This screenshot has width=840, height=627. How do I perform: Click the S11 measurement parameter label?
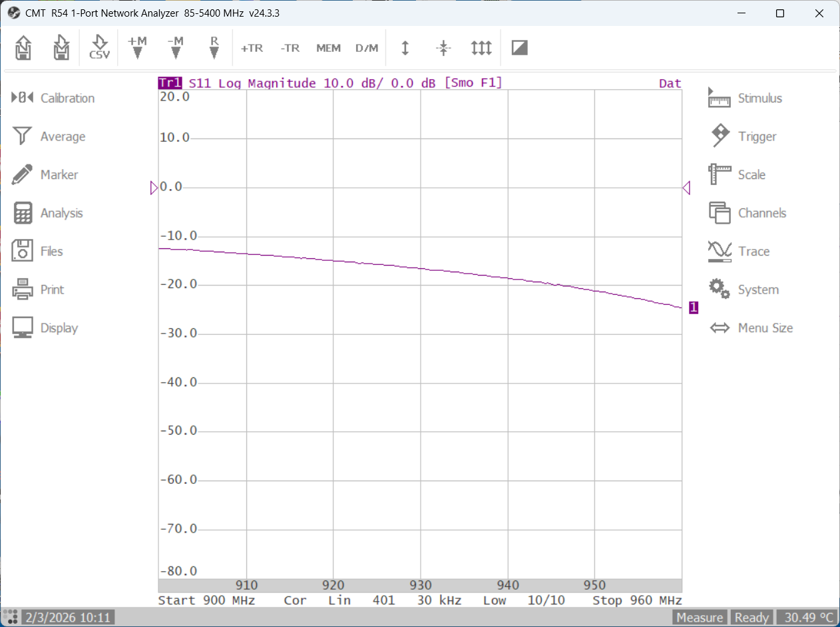tap(200, 83)
